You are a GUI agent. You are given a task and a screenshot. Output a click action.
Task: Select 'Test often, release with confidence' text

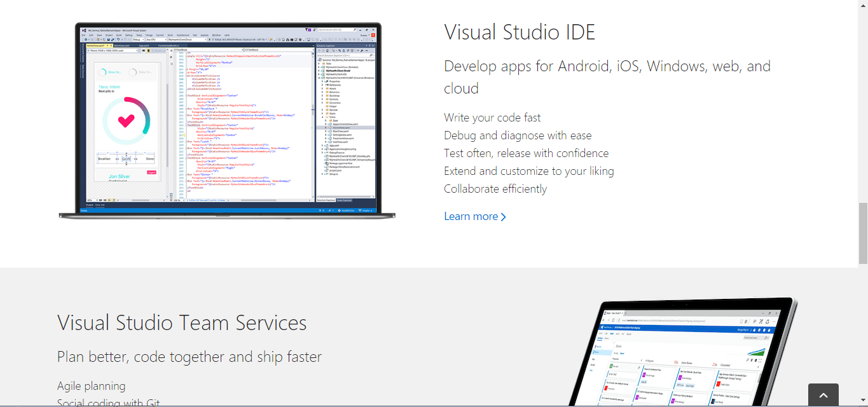tap(527, 153)
